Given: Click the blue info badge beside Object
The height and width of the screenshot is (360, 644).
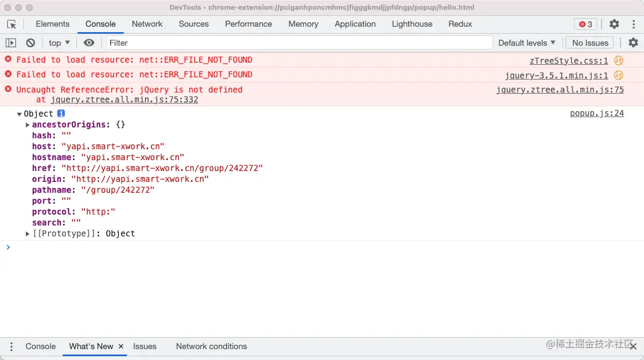Looking at the screenshot, I should [61, 113].
